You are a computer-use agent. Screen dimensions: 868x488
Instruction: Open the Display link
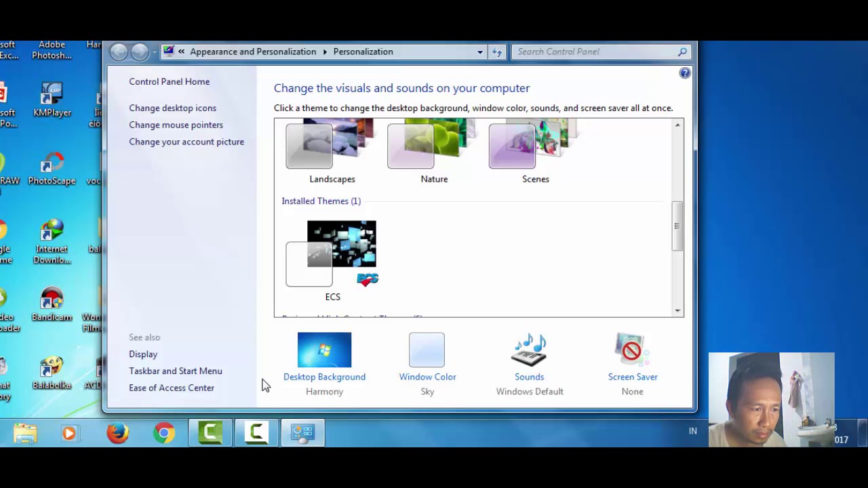(143, 354)
